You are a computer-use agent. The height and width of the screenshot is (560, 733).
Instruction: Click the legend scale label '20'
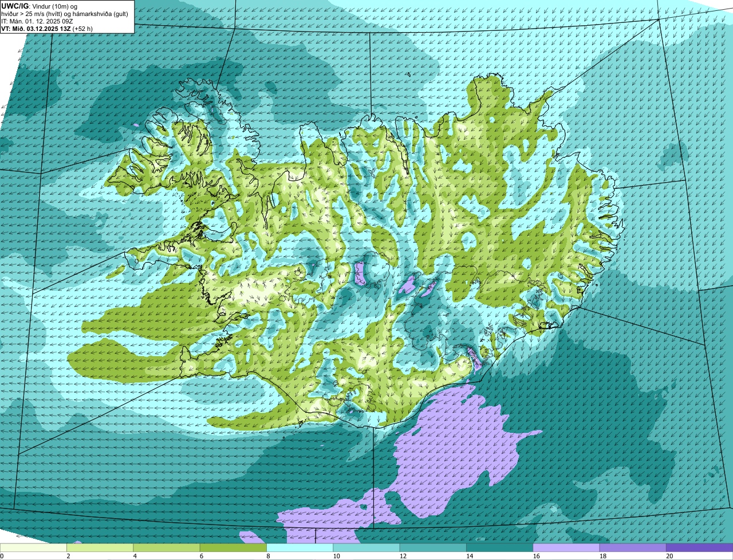click(669, 557)
